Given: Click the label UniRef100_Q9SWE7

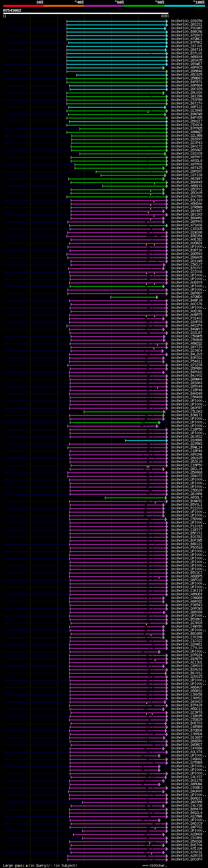Looking at the screenshot, I should tap(187, 64).
